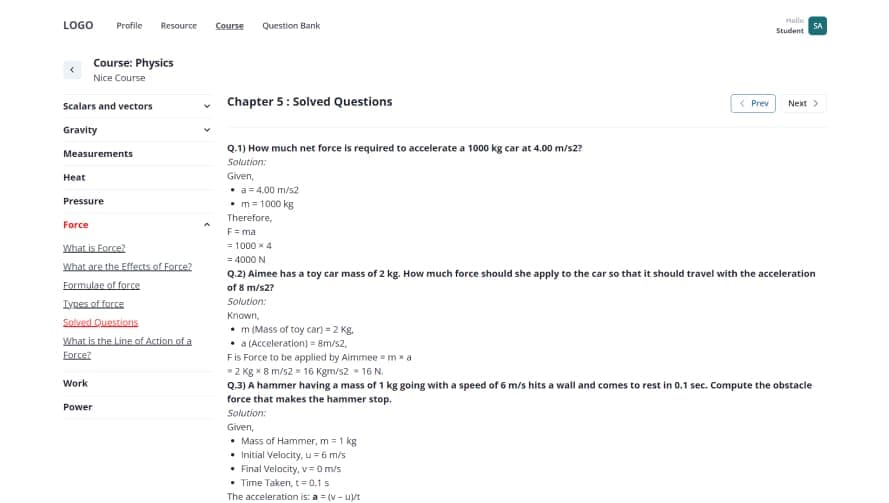Expand the Scalars and vectors section

click(x=207, y=106)
